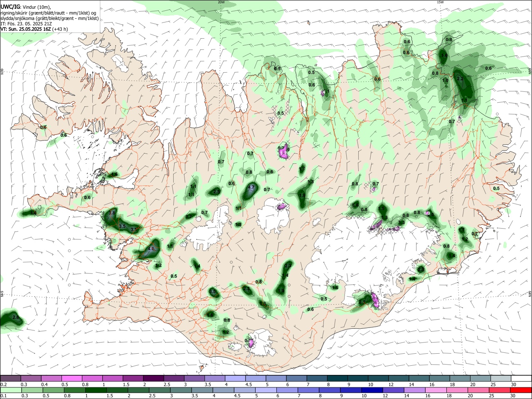Select the deep navy blue swatch at rain value 10

tap(372, 390)
